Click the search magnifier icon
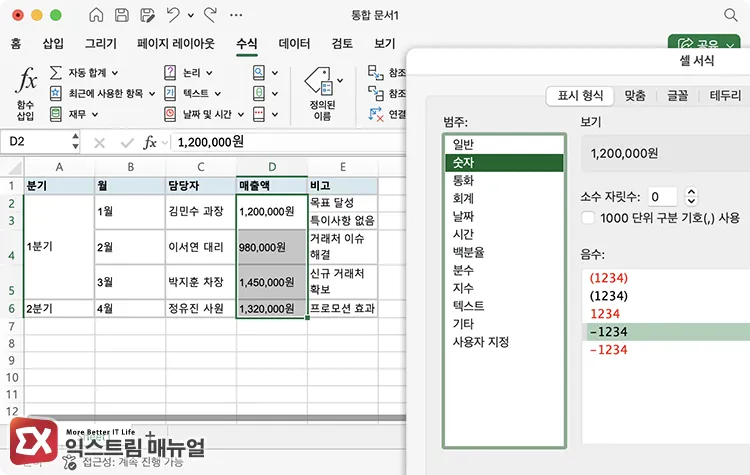This screenshot has height=475, width=750. (x=730, y=15)
